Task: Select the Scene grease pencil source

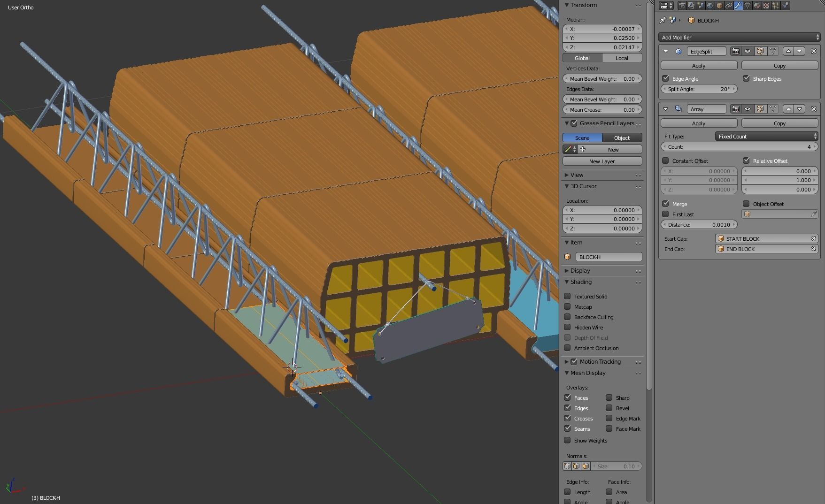Action: 582,138
